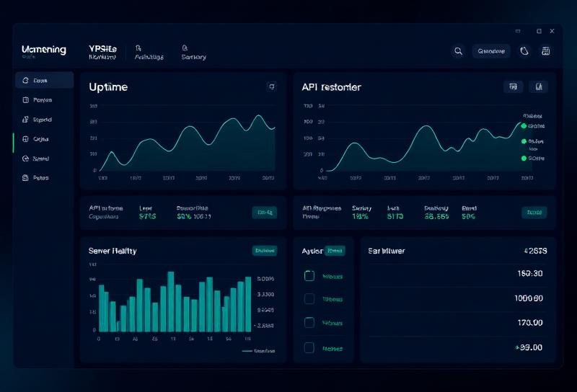Click the last sidebar item's icon

pos(25,177)
